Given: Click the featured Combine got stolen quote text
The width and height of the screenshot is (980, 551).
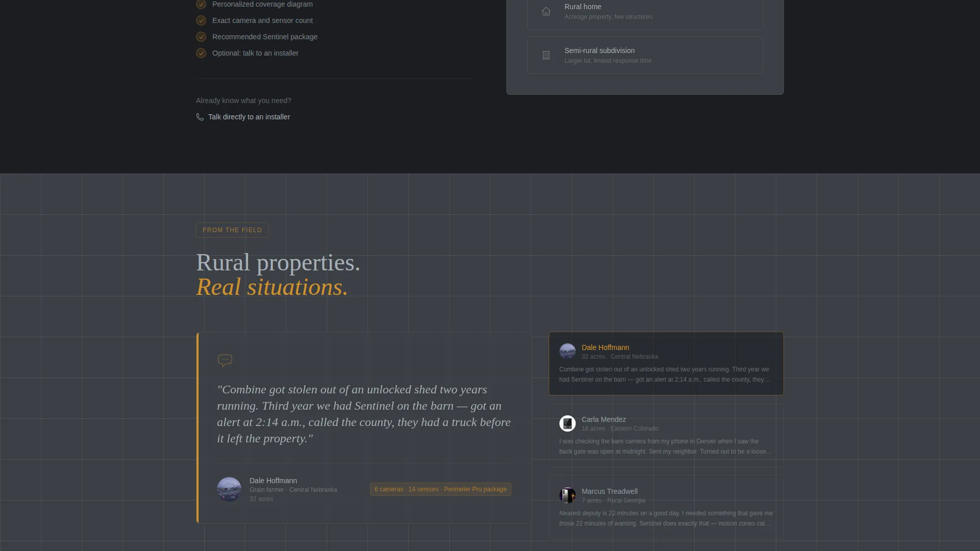Looking at the screenshot, I should coord(364,414).
